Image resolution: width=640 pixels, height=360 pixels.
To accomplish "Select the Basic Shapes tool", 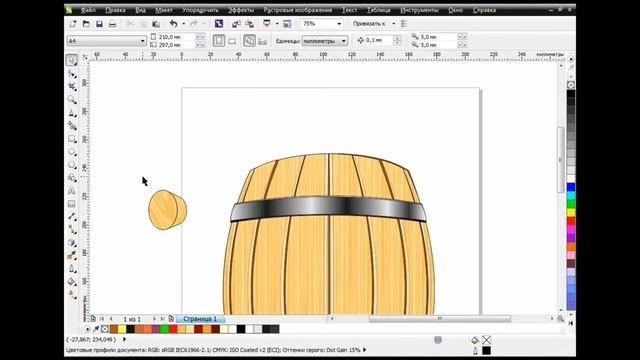I will 72,178.
